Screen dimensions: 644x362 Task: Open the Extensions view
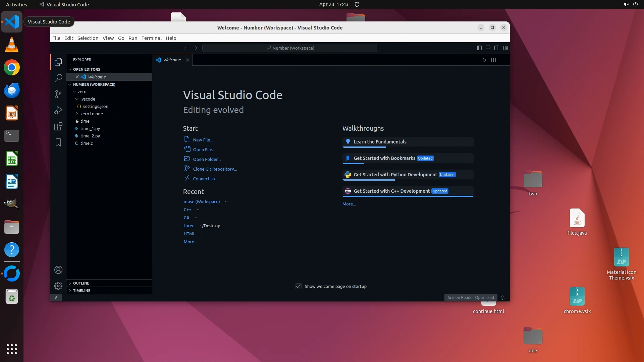58,126
